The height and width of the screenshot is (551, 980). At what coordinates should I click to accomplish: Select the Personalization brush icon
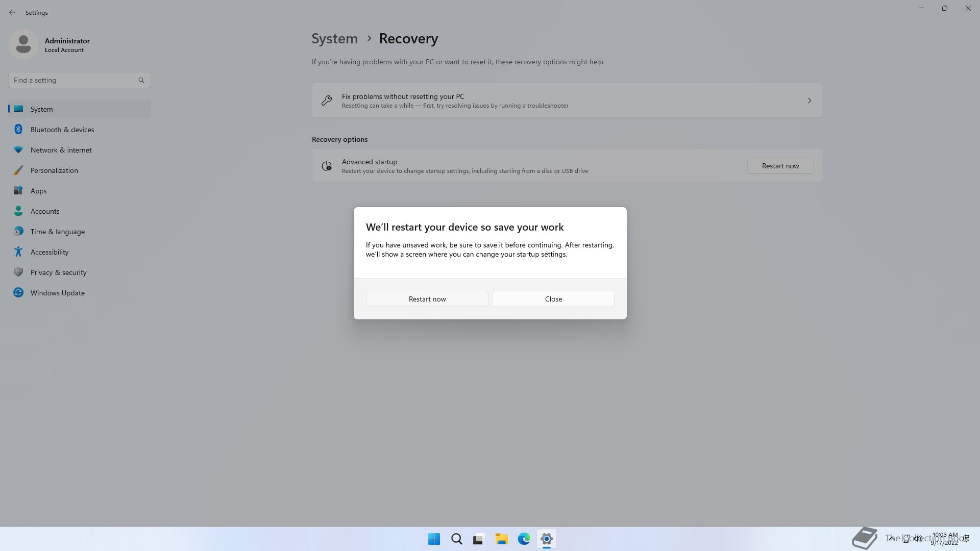click(18, 170)
